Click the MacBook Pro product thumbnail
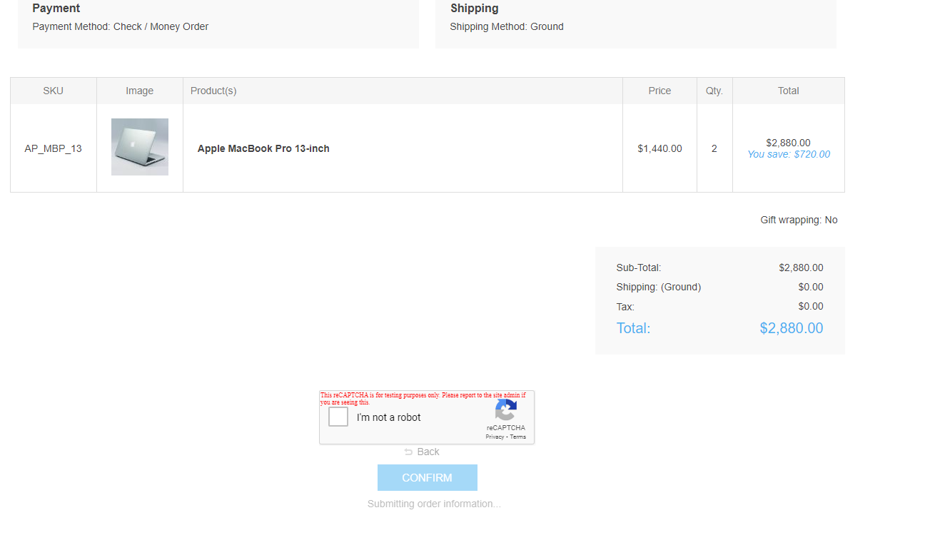Screen dimensions: 940x560 tap(139, 146)
